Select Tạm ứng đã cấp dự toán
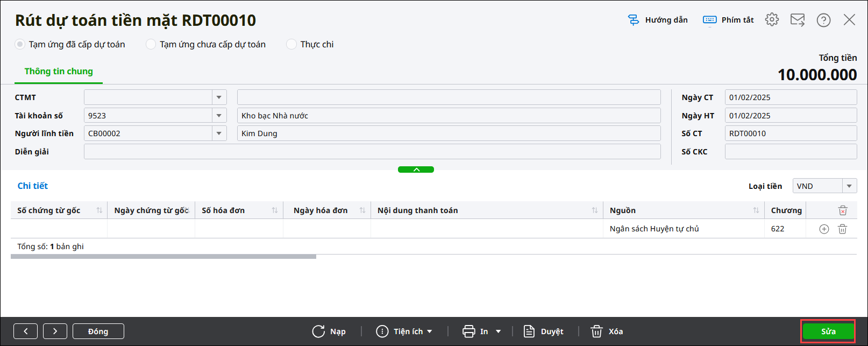868x346 pixels. point(70,44)
